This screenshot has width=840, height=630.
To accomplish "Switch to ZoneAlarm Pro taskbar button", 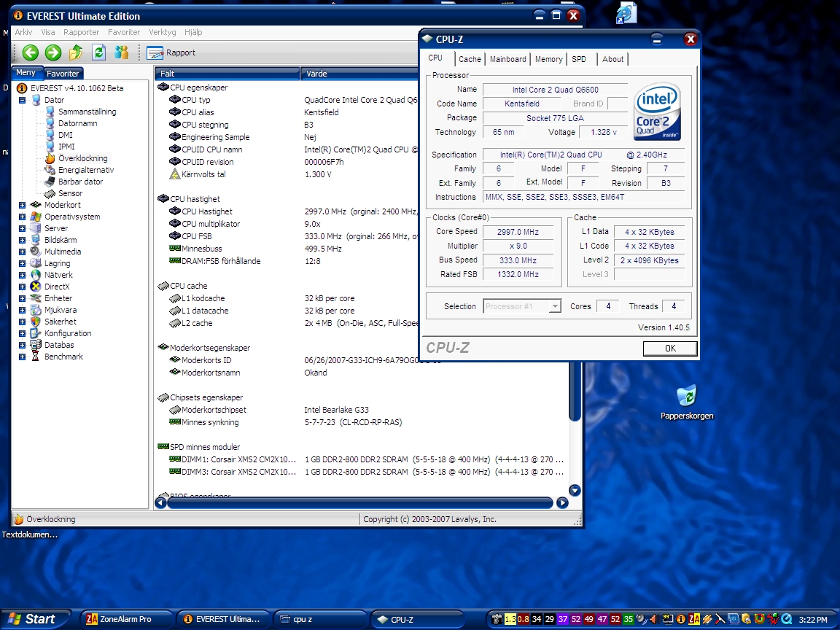I will pyautogui.click(x=126, y=619).
